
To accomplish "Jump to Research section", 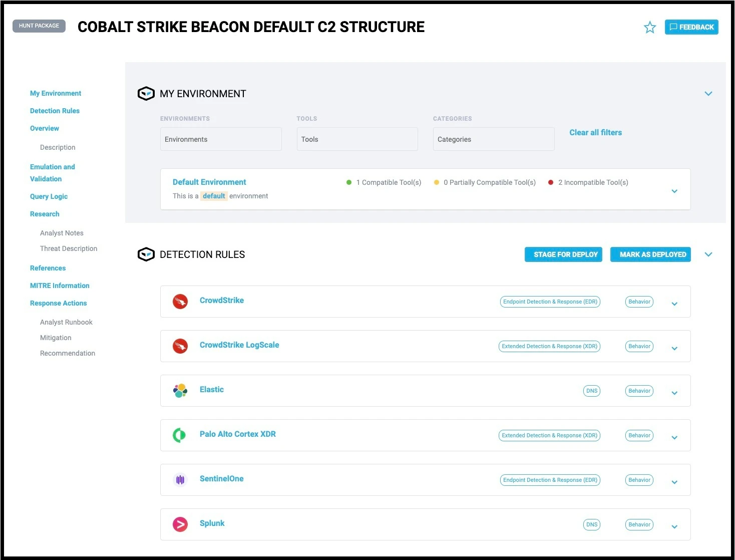I will click(x=45, y=214).
